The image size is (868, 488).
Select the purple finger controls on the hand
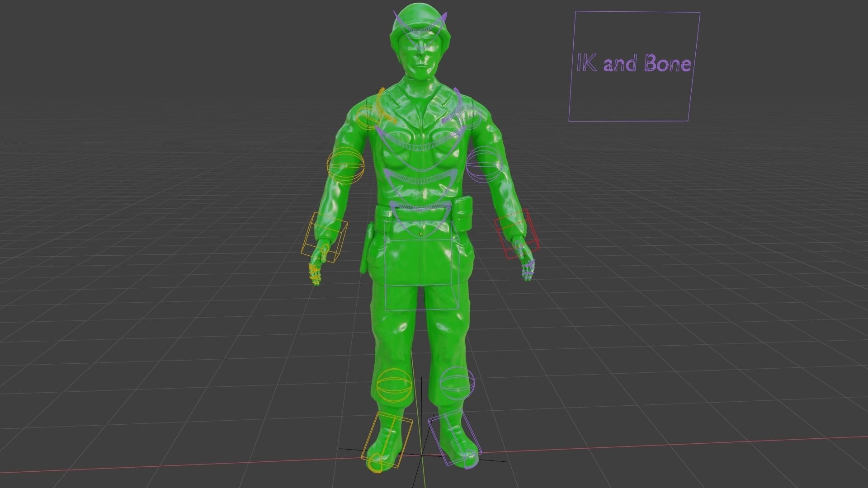click(528, 270)
